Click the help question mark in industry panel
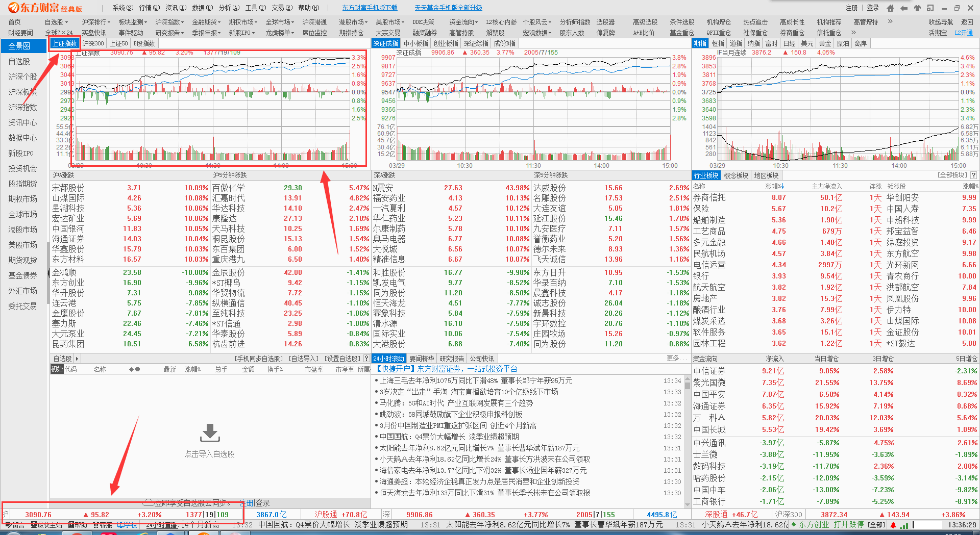Viewport: 980px width, 535px height. point(973,175)
